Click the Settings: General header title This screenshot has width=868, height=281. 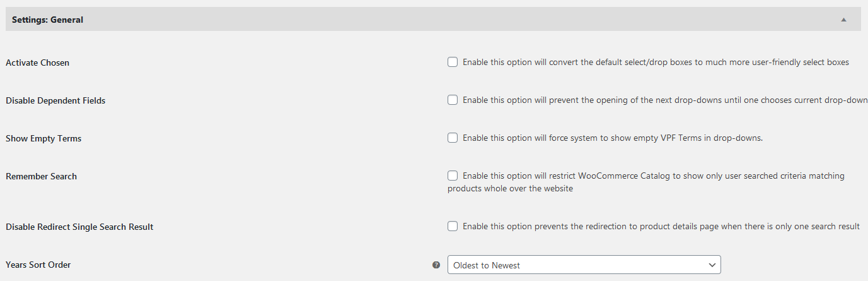[x=47, y=20]
